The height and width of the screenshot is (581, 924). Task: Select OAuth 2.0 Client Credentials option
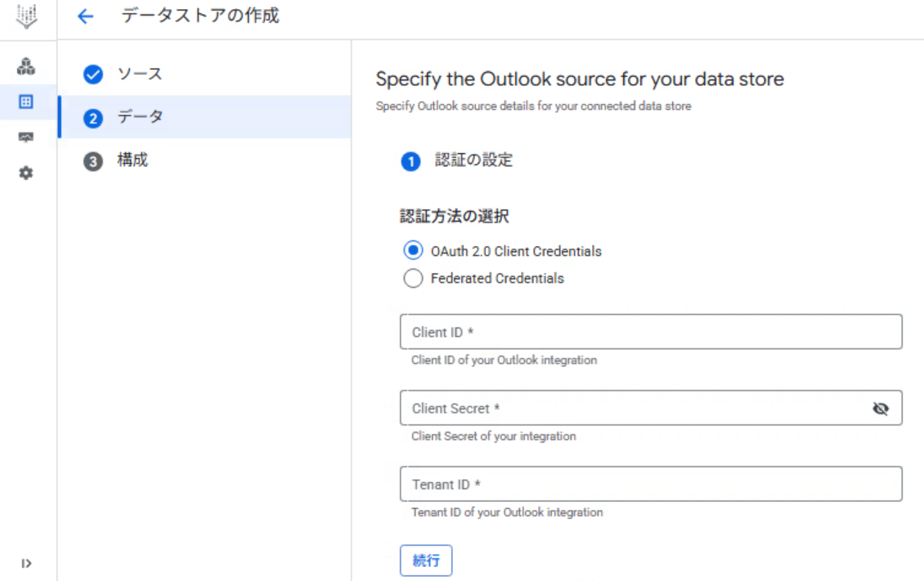(x=413, y=251)
